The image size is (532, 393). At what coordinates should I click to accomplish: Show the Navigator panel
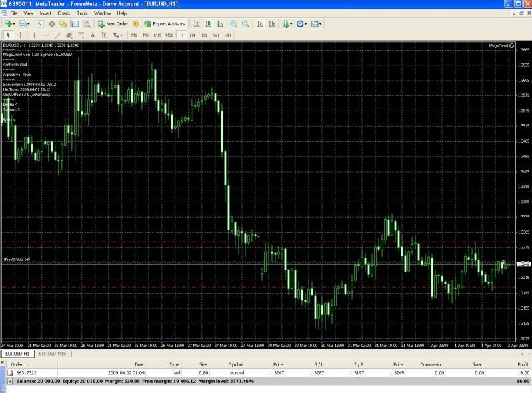pos(63,24)
